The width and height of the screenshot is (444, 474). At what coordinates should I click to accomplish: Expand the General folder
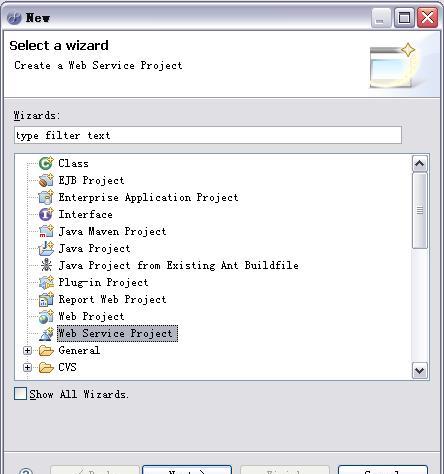point(27,350)
